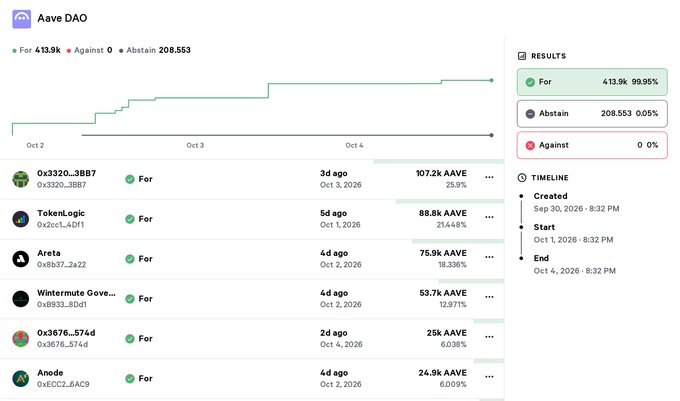The width and height of the screenshot is (680, 401).
Task: Click the 107.2k AAVE voting power
Action: click(x=441, y=173)
